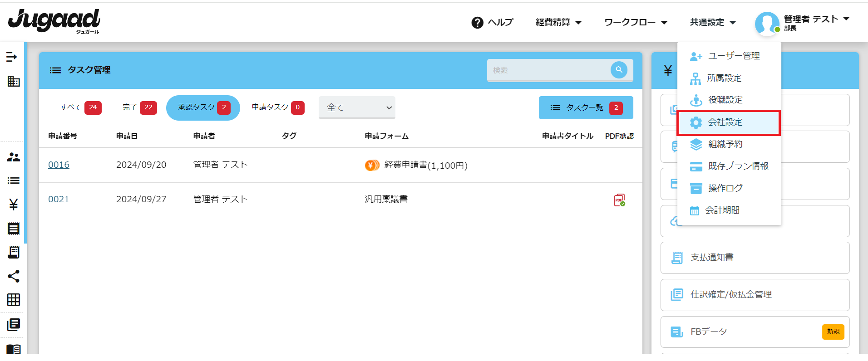The height and width of the screenshot is (361, 868).
Task: Open the building icon in sidebar
Action: pyautogui.click(x=13, y=81)
